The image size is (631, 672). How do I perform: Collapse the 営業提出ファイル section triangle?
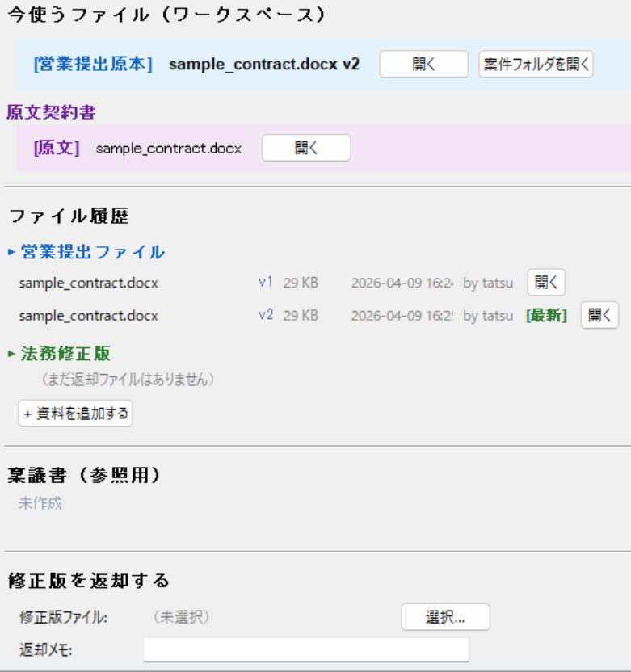pos(11,252)
